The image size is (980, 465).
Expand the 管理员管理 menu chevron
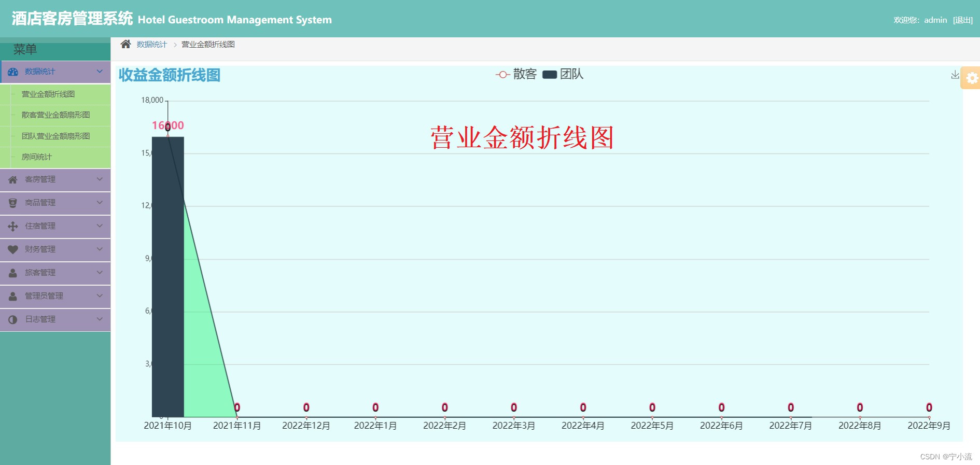tap(100, 296)
